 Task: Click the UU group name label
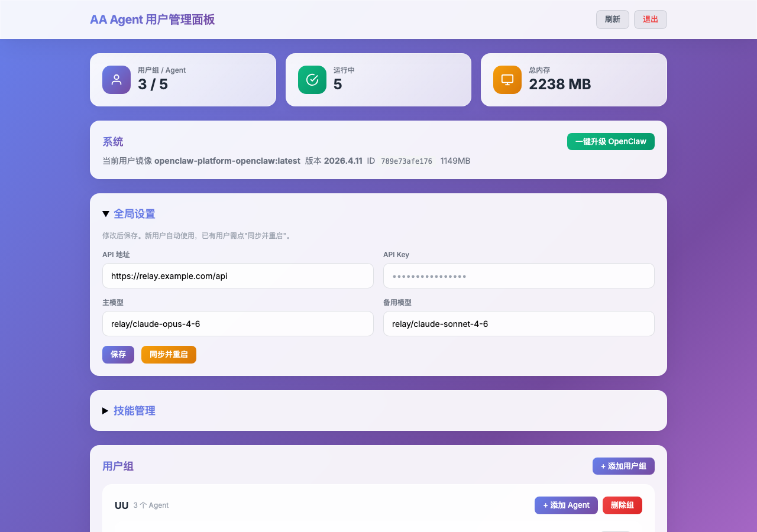(121, 505)
